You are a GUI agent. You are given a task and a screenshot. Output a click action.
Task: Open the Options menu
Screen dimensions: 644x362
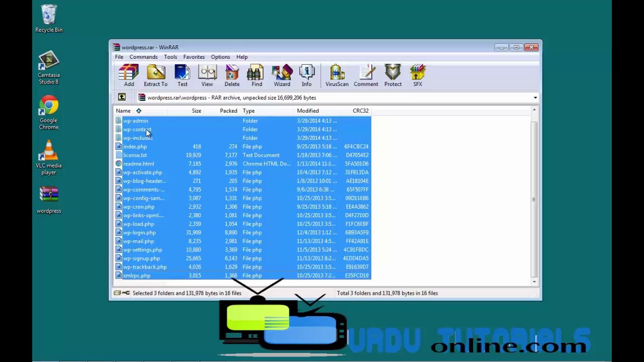click(220, 57)
